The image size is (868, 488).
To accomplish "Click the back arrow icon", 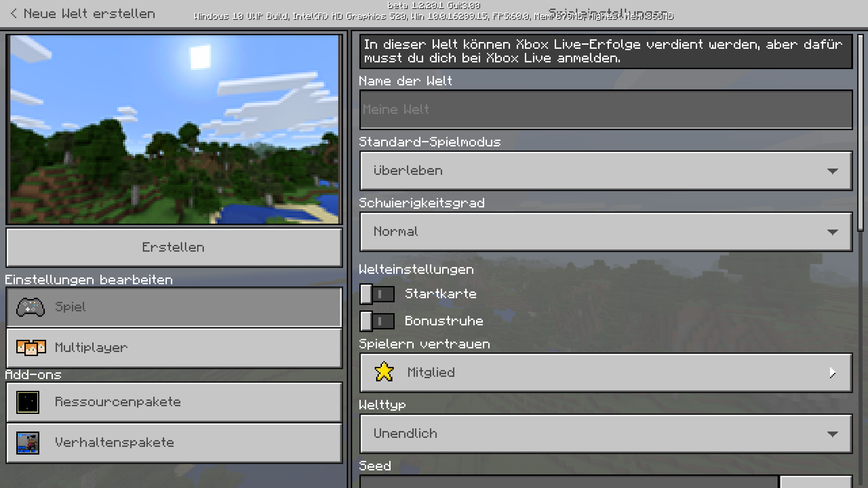I will [x=14, y=14].
